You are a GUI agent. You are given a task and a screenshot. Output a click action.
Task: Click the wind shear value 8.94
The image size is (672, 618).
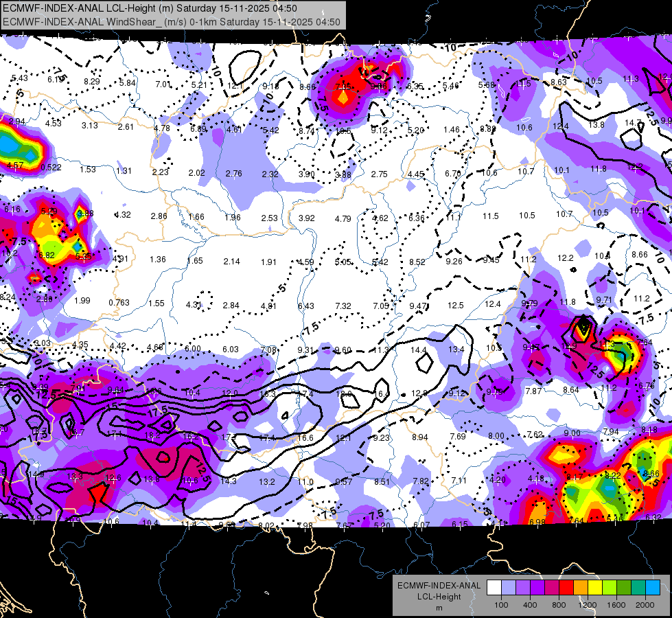click(420, 437)
